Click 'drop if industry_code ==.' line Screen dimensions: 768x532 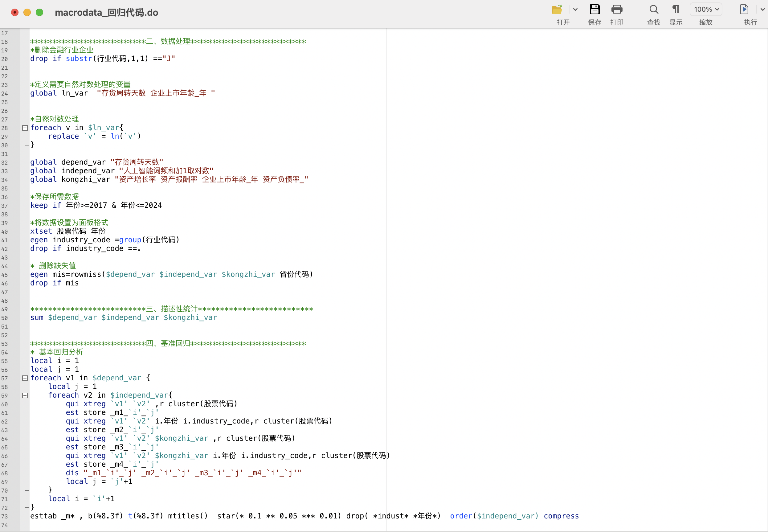[x=85, y=248]
